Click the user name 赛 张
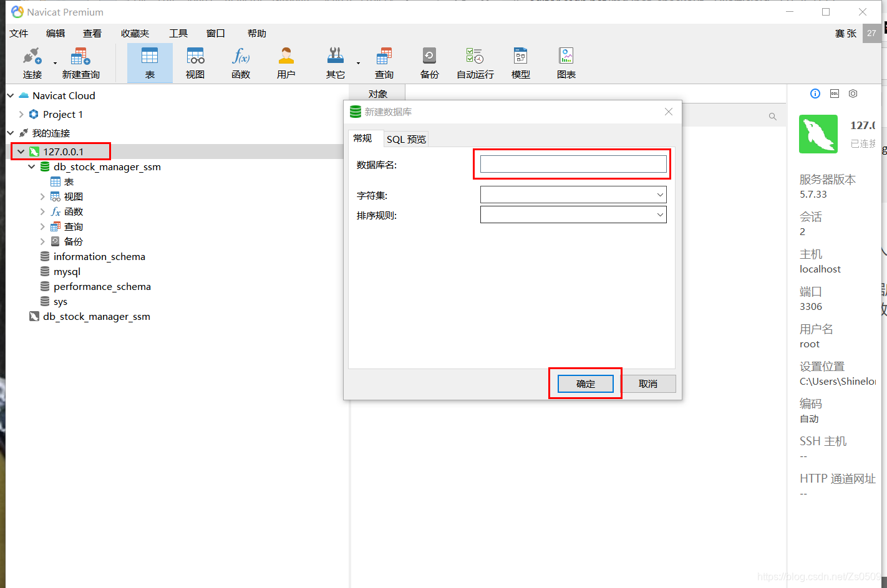 pyautogui.click(x=846, y=33)
